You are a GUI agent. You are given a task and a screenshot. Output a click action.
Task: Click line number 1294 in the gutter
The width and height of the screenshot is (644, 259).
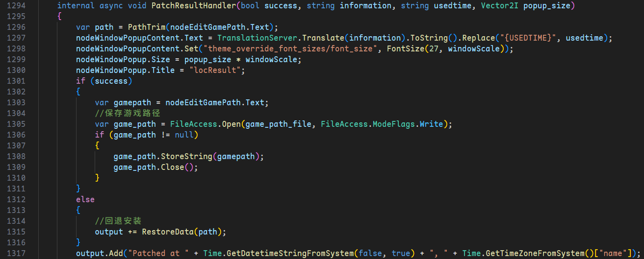point(17,5)
